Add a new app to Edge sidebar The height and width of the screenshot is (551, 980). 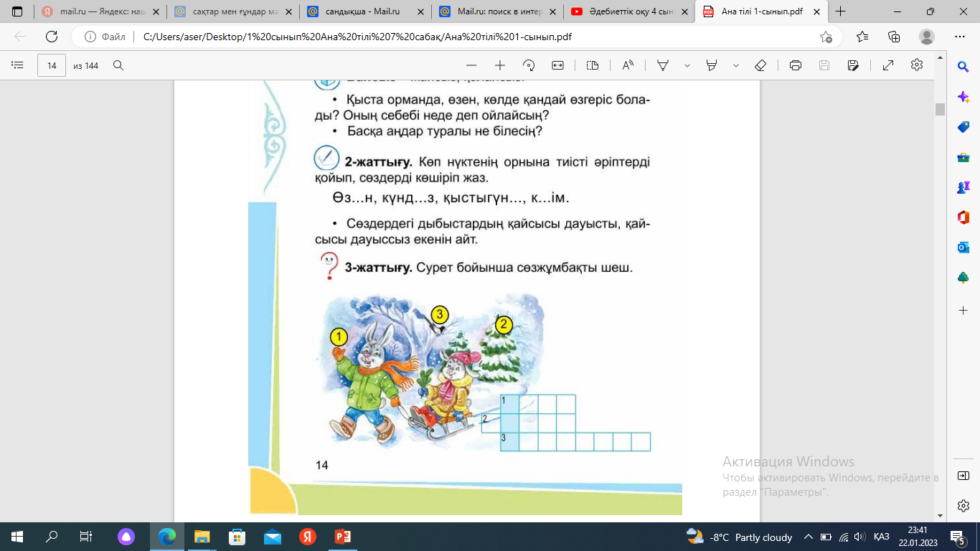pyautogui.click(x=963, y=311)
